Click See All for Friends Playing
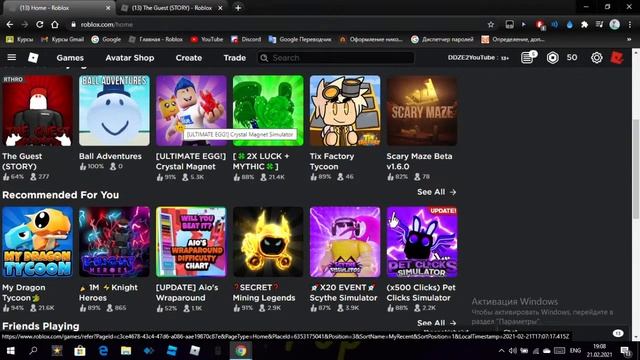 pyautogui.click(x=436, y=323)
